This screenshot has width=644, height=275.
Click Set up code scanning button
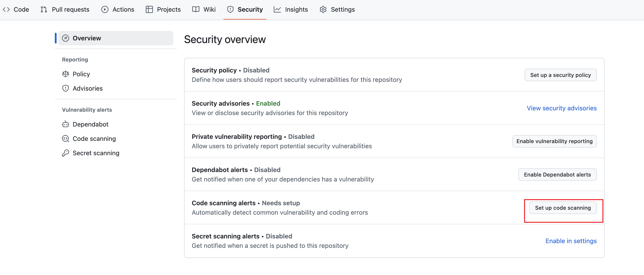coord(562,208)
